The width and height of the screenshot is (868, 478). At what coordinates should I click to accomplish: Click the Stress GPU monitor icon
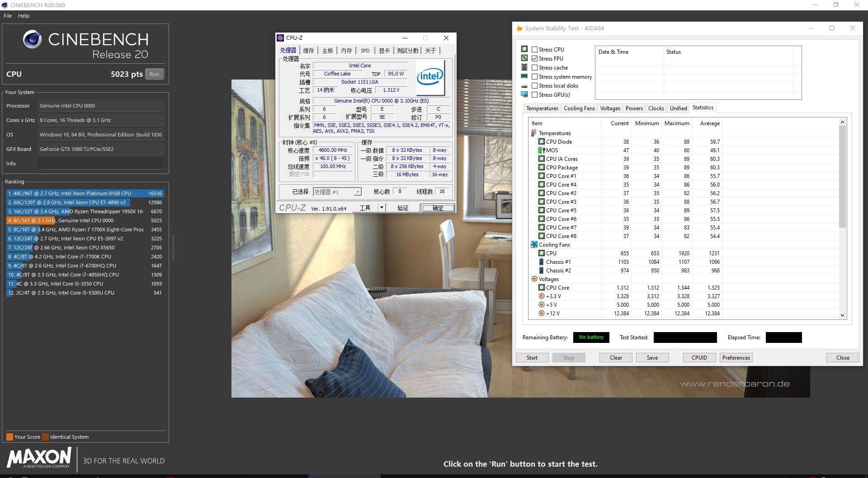524,94
